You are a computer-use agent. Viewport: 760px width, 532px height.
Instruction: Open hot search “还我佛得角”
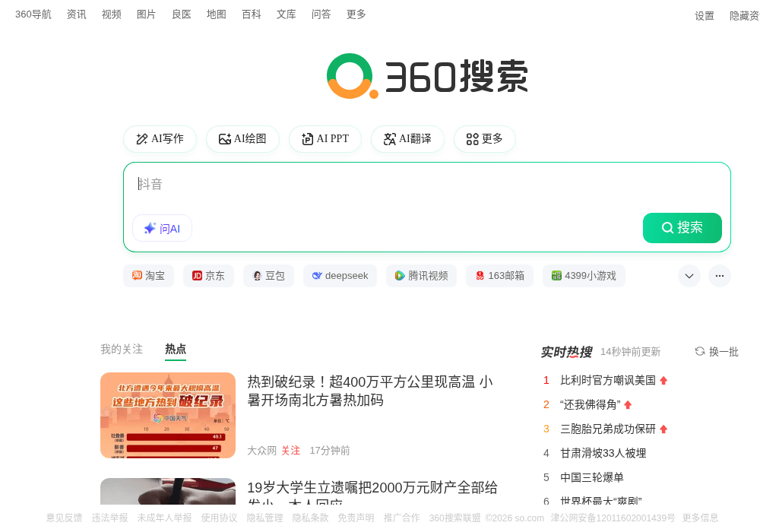click(590, 404)
